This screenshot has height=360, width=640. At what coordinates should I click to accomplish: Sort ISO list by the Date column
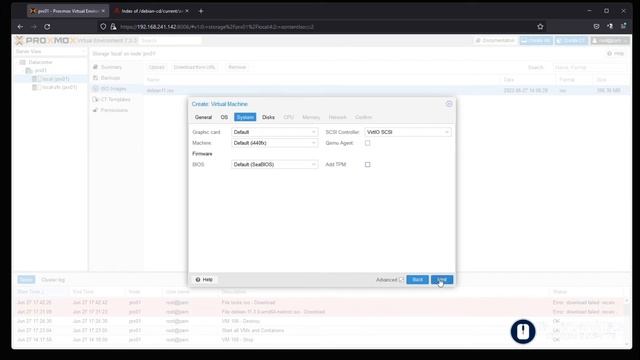pos(529,80)
